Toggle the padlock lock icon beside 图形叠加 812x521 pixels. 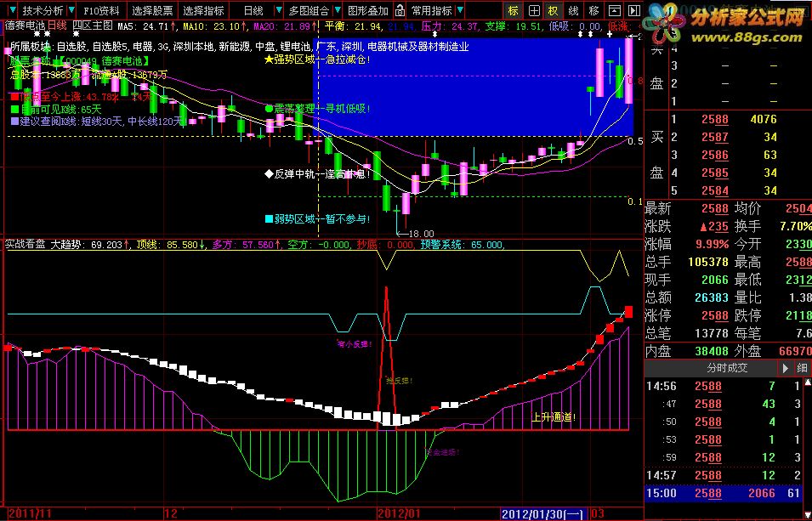[x=400, y=10]
